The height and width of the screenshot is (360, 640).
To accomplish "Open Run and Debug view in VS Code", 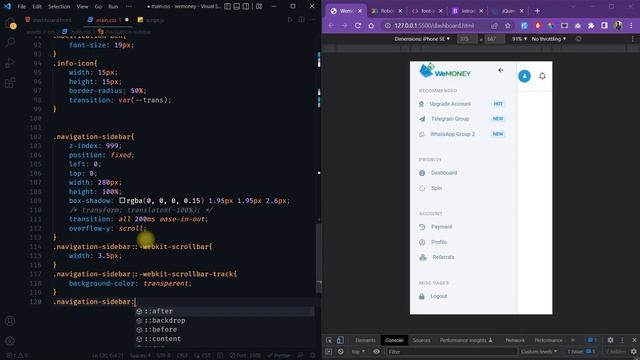I will [10, 62].
